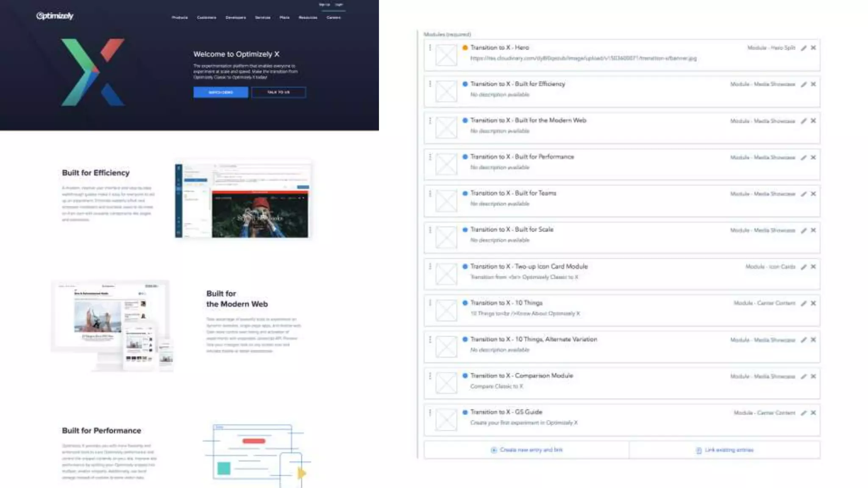Screen dimensions: 868x488
Task: Edit Built for the Modern Web entry
Action: tap(804, 121)
